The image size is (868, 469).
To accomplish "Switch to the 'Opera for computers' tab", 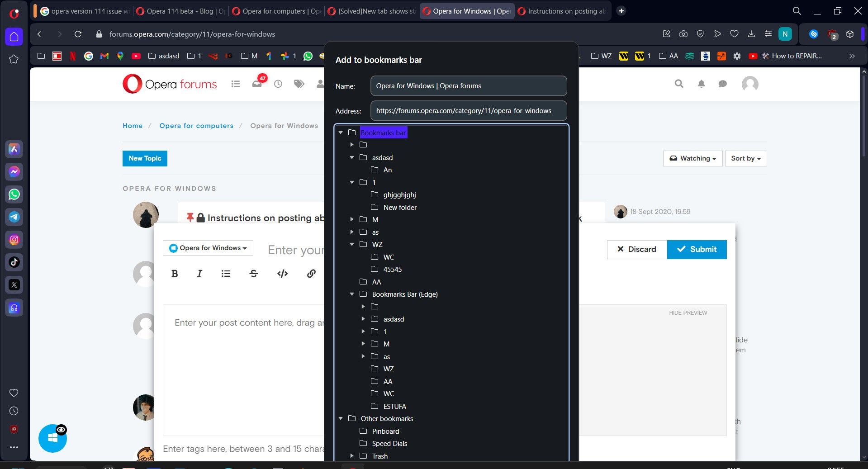I will click(277, 11).
